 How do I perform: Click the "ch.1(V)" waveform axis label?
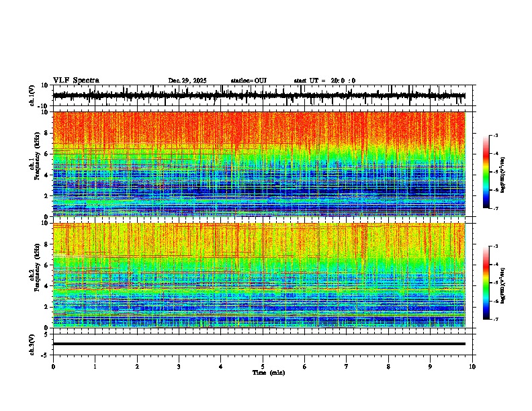[32, 95]
